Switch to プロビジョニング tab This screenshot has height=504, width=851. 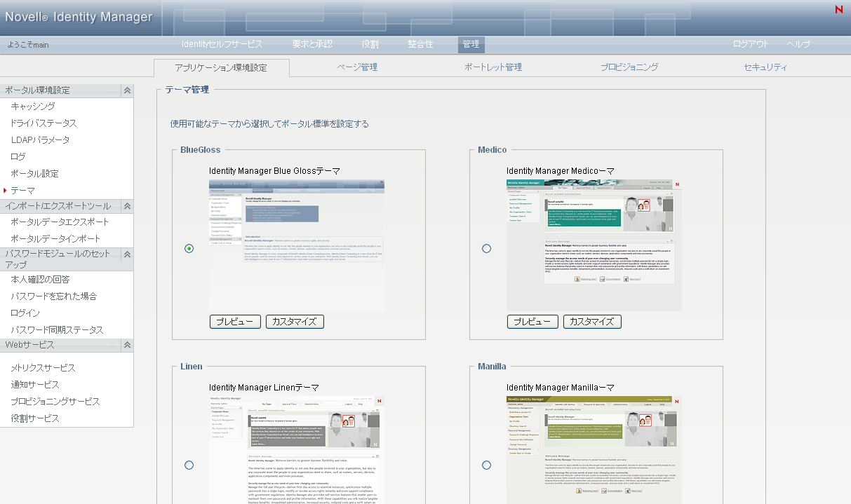tap(629, 67)
